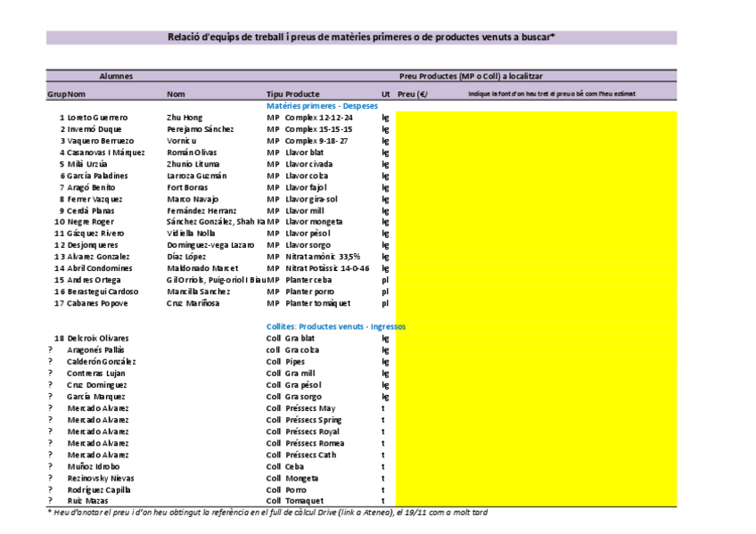Click the "Ut" column header
The height and width of the screenshot is (534, 756).
[386, 94]
